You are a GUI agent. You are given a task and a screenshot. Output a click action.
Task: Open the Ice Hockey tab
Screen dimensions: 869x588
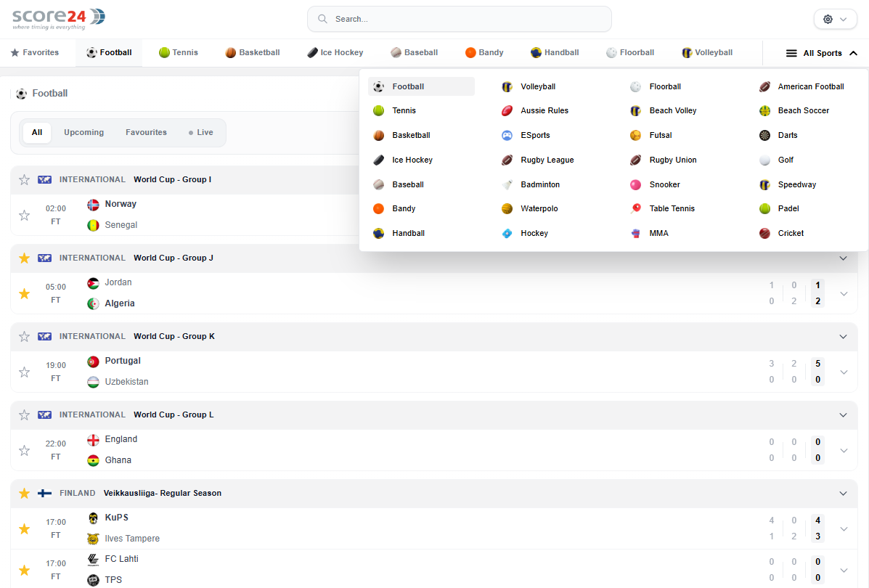pos(335,53)
